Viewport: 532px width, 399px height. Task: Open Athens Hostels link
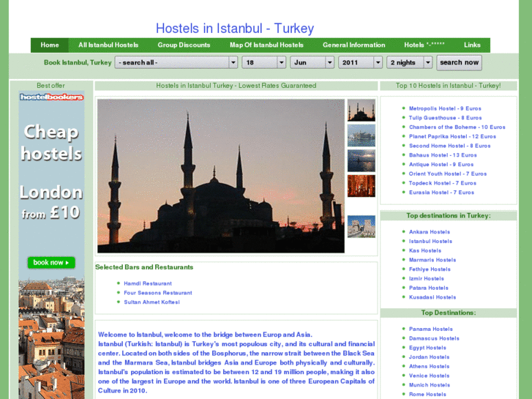click(430, 366)
